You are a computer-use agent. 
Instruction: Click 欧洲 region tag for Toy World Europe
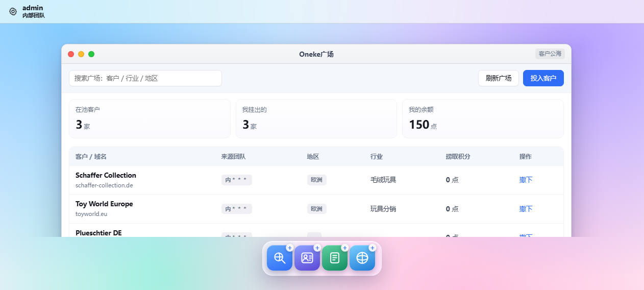[317, 209]
